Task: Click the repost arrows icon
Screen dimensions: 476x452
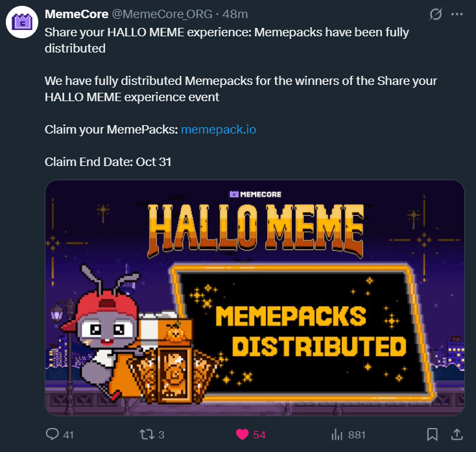Action: point(147,434)
